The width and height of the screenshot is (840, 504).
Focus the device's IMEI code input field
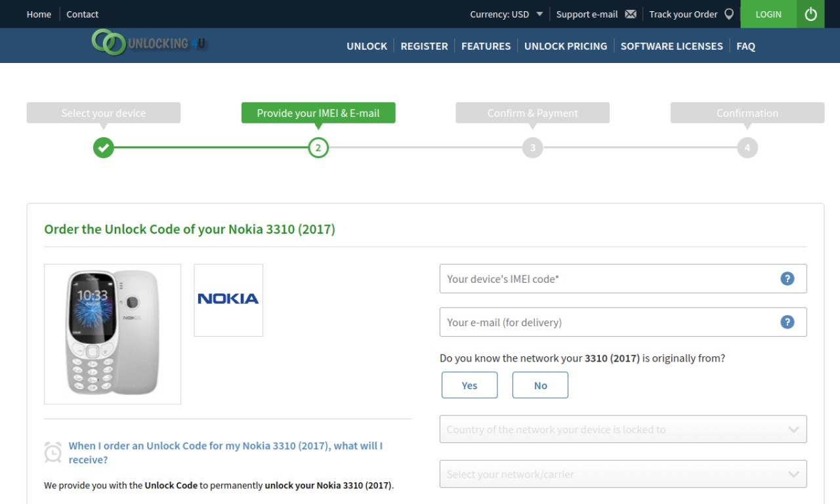(x=623, y=279)
